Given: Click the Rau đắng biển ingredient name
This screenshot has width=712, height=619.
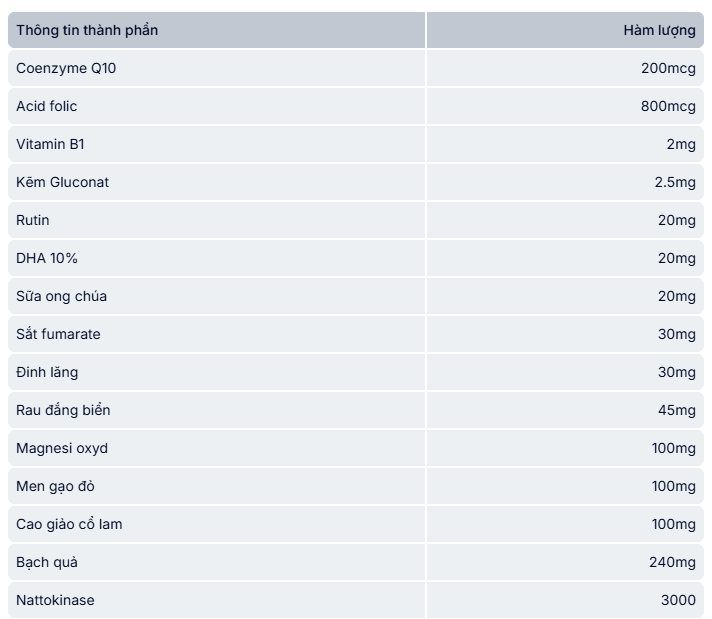Looking at the screenshot, I should (x=63, y=410).
